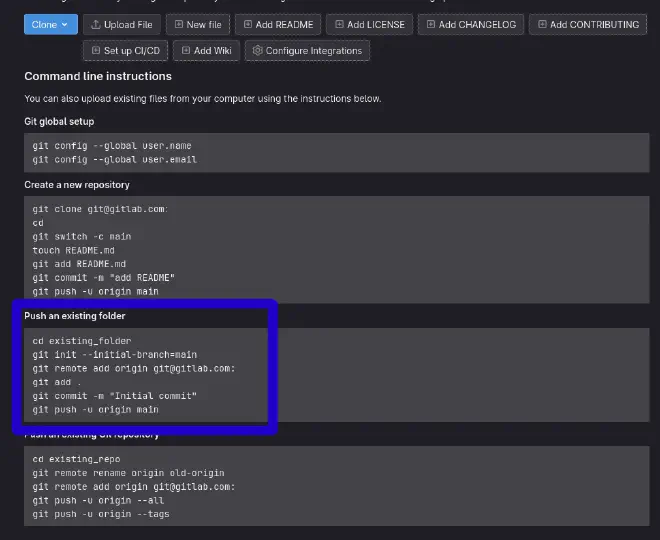
Task: Click the plus icon beside New file
Action: tap(178, 24)
